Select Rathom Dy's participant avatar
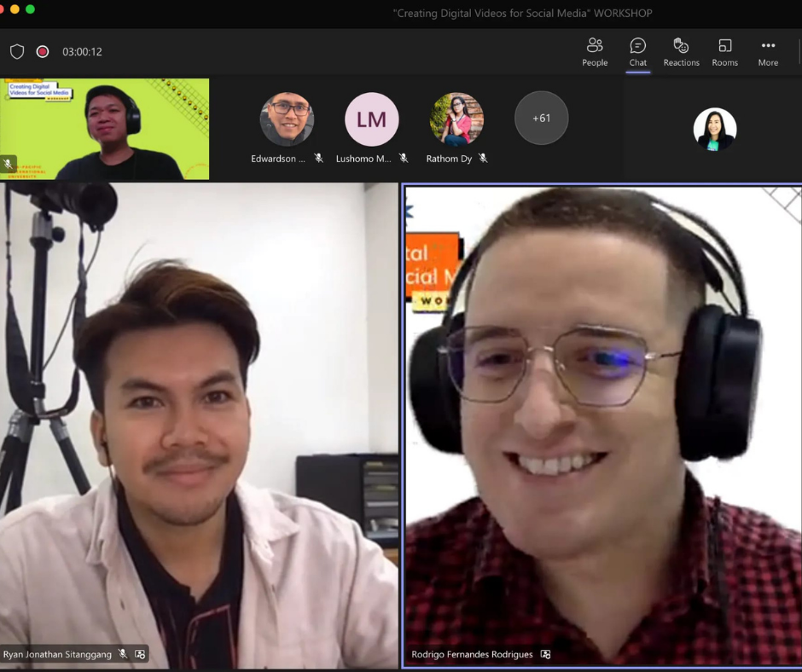 coord(456,119)
